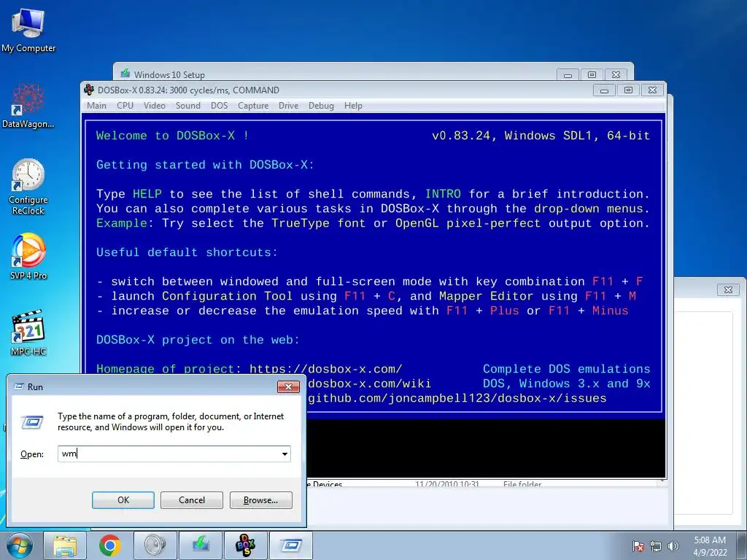Open the Sound menu
This screenshot has height=560, width=747.
[x=187, y=106]
